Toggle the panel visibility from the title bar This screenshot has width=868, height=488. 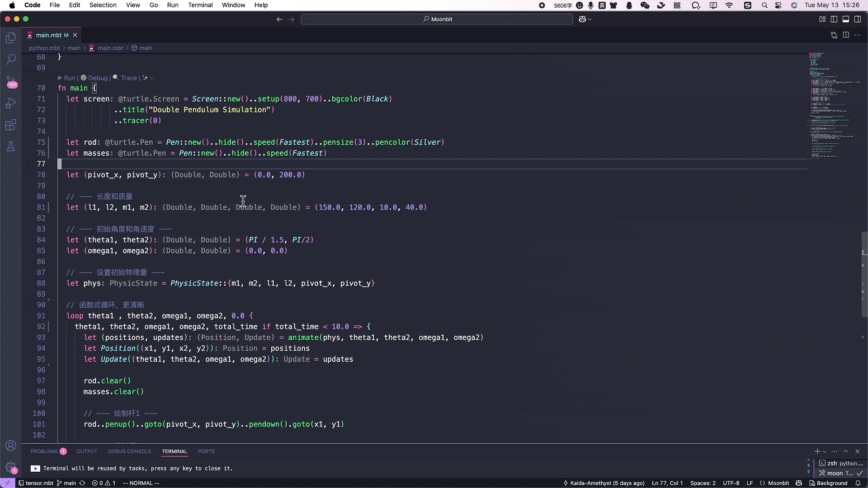point(846,19)
